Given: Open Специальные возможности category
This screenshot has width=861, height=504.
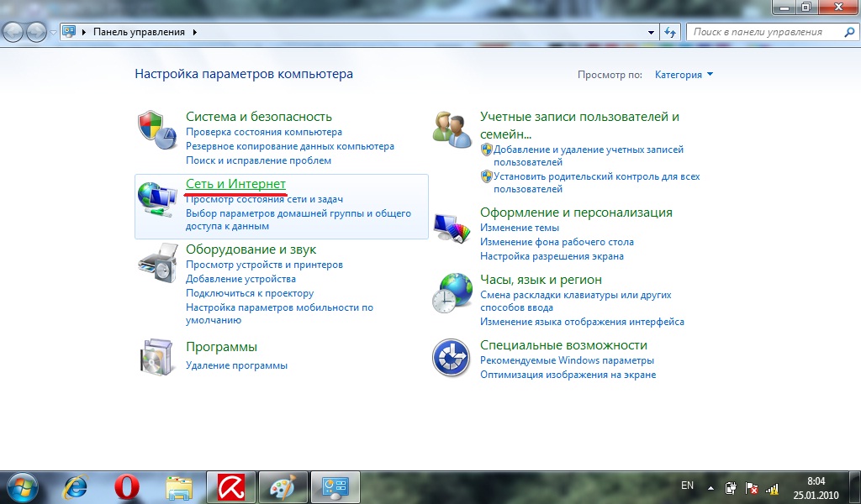Looking at the screenshot, I should [563, 345].
